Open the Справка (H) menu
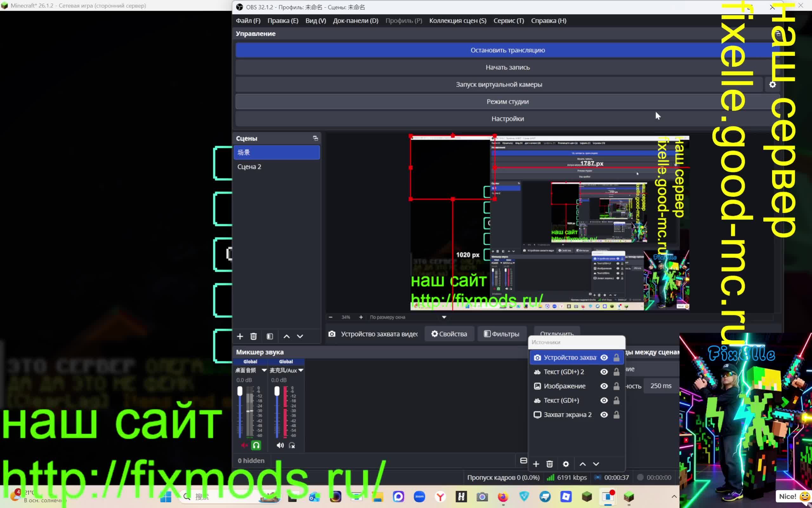Screen dimensions: 812x508 [x=549, y=21]
